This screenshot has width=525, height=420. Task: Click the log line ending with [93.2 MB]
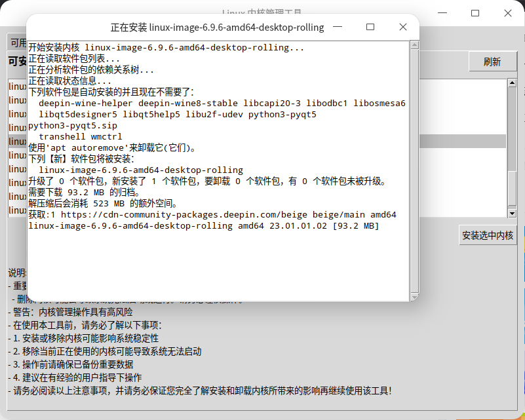(x=204, y=225)
